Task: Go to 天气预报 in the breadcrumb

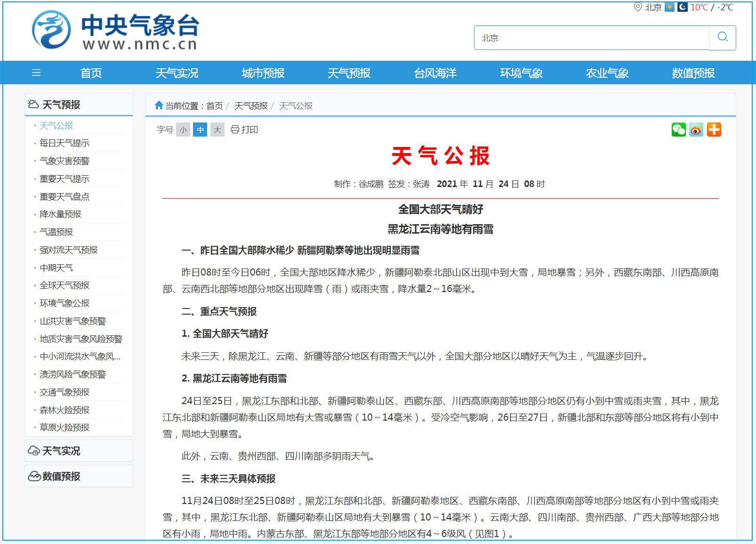Action: (x=251, y=106)
